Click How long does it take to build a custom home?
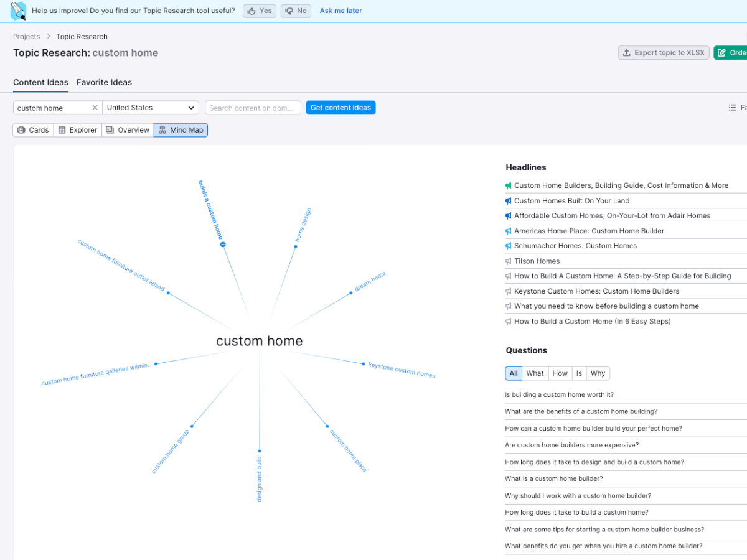This screenshot has width=747, height=560. (x=576, y=513)
